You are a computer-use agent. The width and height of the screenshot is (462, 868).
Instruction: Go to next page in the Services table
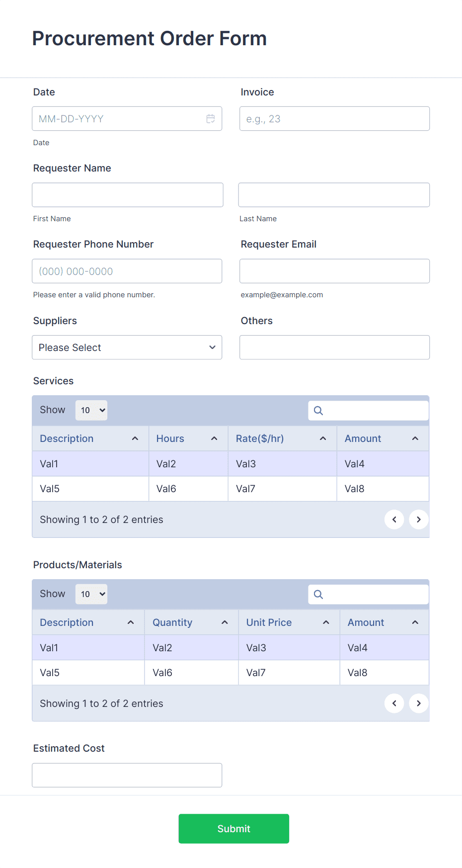(x=418, y=519)
